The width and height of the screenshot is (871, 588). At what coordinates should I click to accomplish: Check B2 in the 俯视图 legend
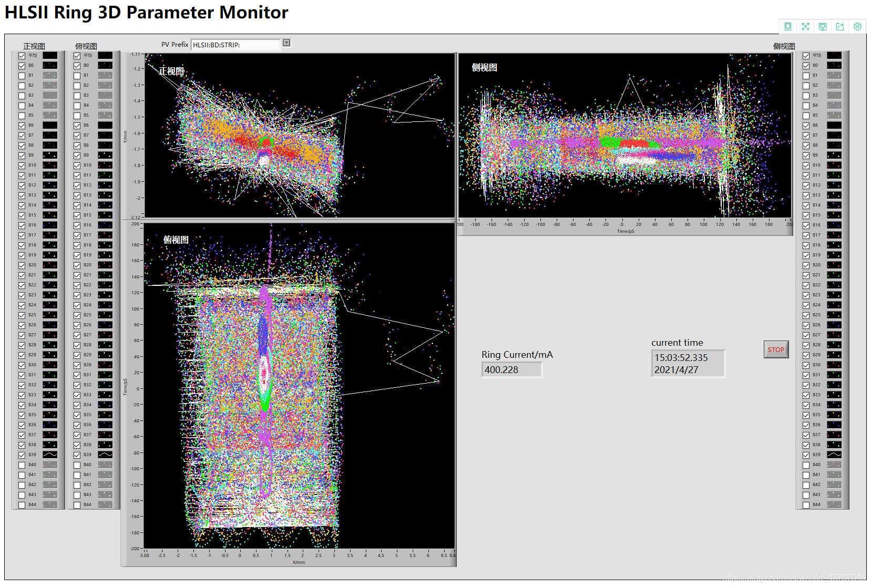pos(77,86)
